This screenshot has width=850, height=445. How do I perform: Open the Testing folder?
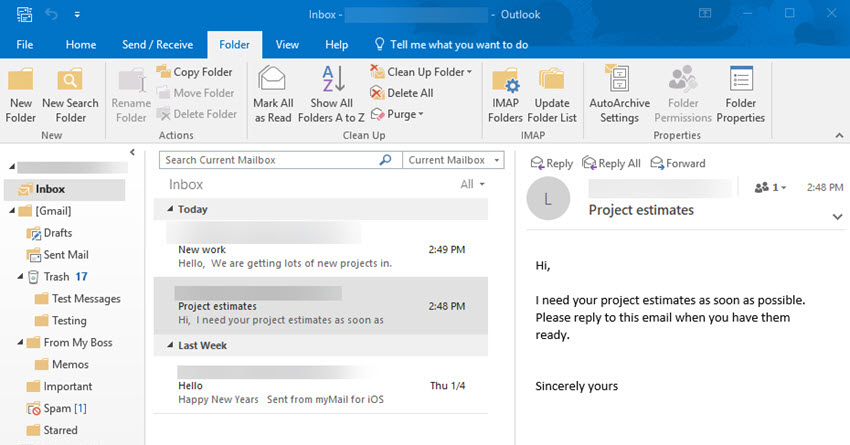[x=61, y=320]
